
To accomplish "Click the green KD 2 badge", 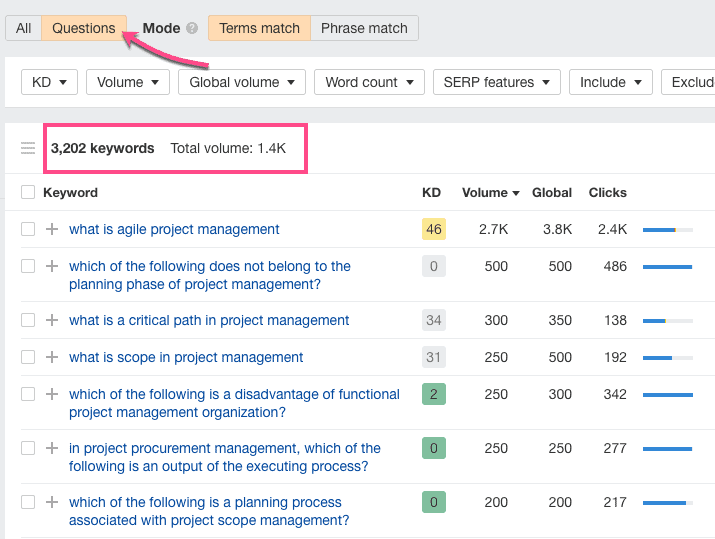I will click(434, 394).
